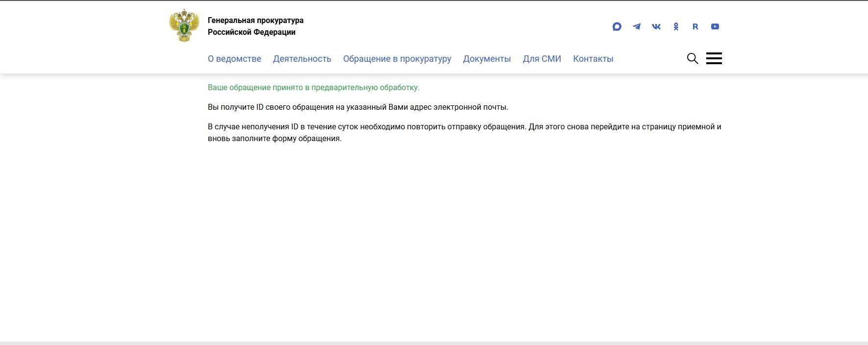Viewport: 868px width, 345px height.
Task: Select Обращение в прокуратуру menu item
Action: [x=397, y=59]
